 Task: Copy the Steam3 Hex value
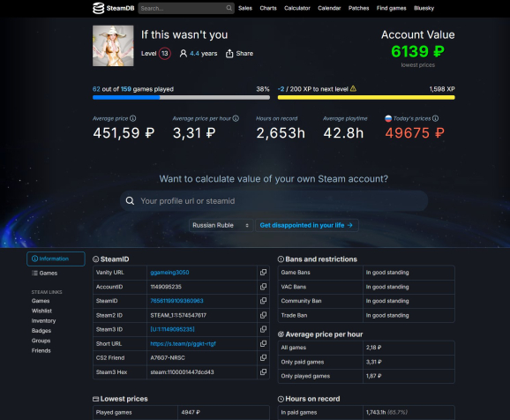tap(263, 371)
